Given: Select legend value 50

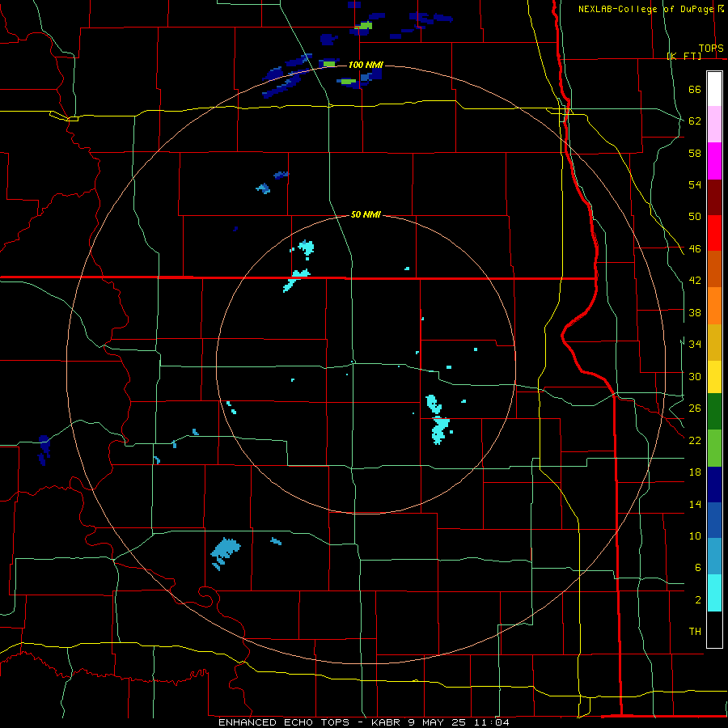Looking at the screenshot, I should (695, 217).
